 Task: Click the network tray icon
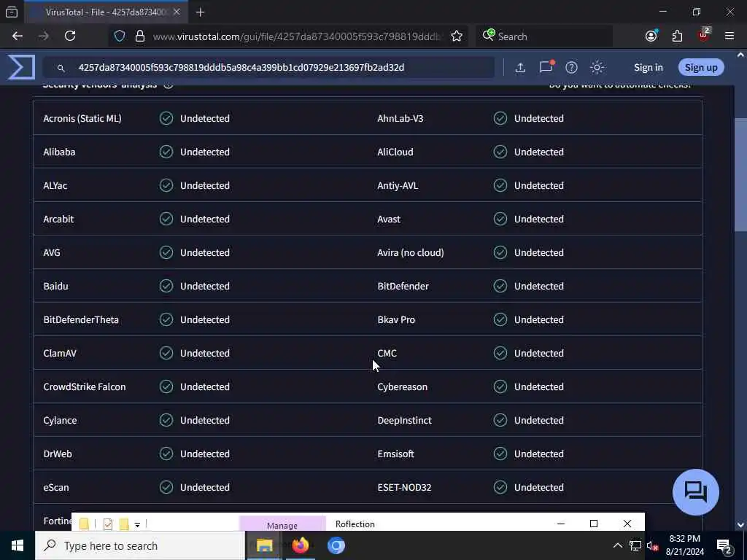tap(635, 545)
